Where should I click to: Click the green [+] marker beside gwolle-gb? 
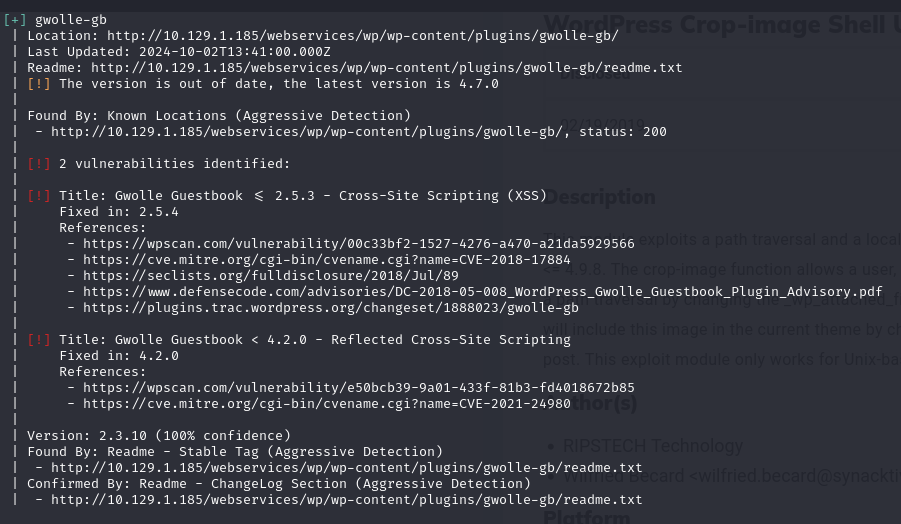coord(15,20)
